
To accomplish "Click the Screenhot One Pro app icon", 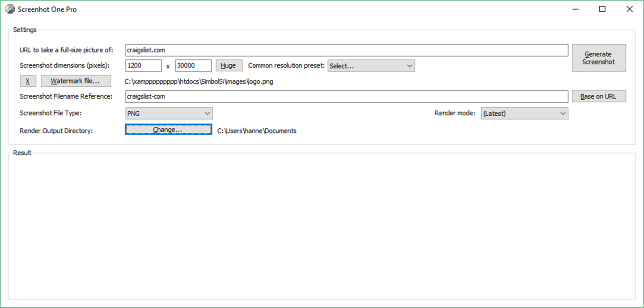I will (x=10, y=9).
